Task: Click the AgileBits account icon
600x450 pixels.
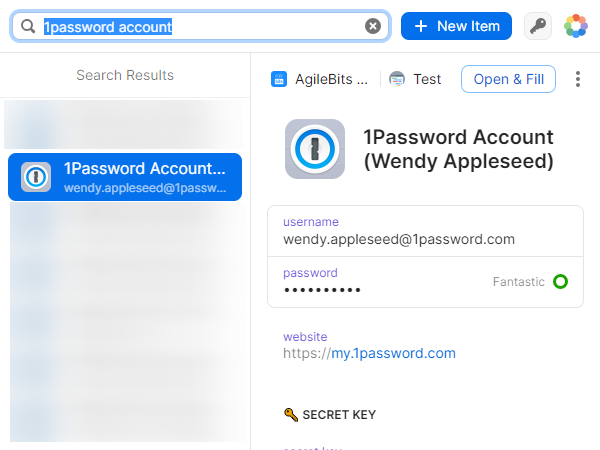Action: [x=279, y=79]
